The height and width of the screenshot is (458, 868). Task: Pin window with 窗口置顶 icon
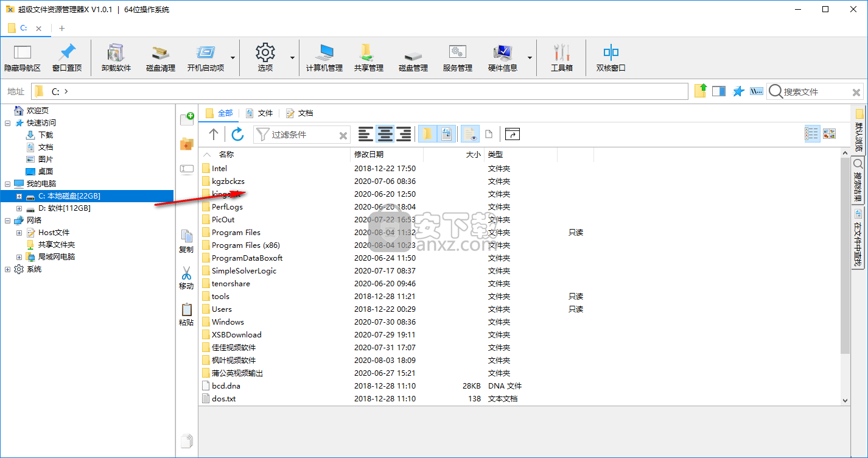point(67,58)
